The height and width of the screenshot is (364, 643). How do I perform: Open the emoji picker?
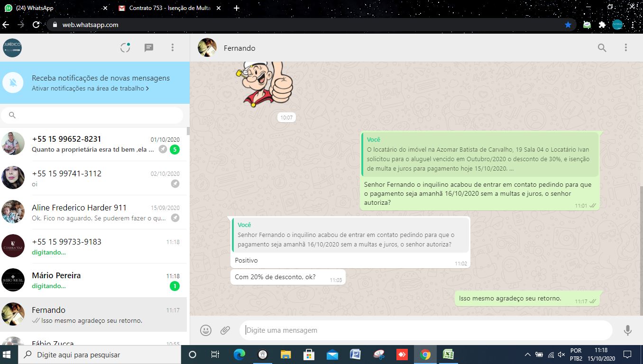(206, 330)
